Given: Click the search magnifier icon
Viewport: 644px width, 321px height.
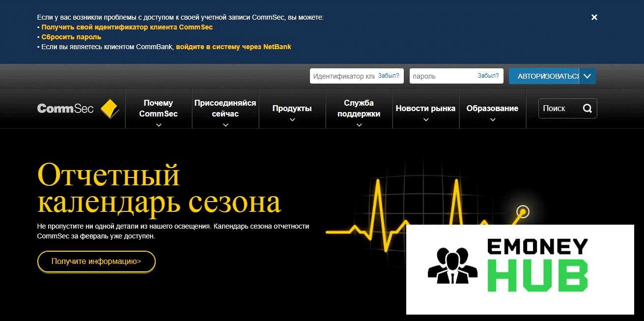Looking at the screenshot, I should pos(587,109).
